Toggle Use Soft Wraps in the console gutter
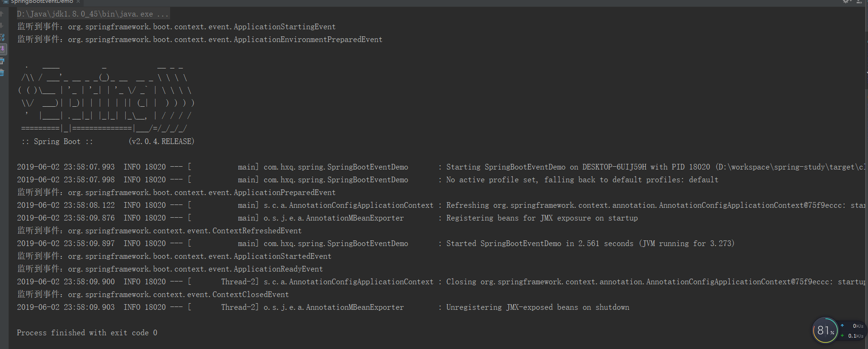The width and height of the screenshot is (868, 349). (2, 37)
